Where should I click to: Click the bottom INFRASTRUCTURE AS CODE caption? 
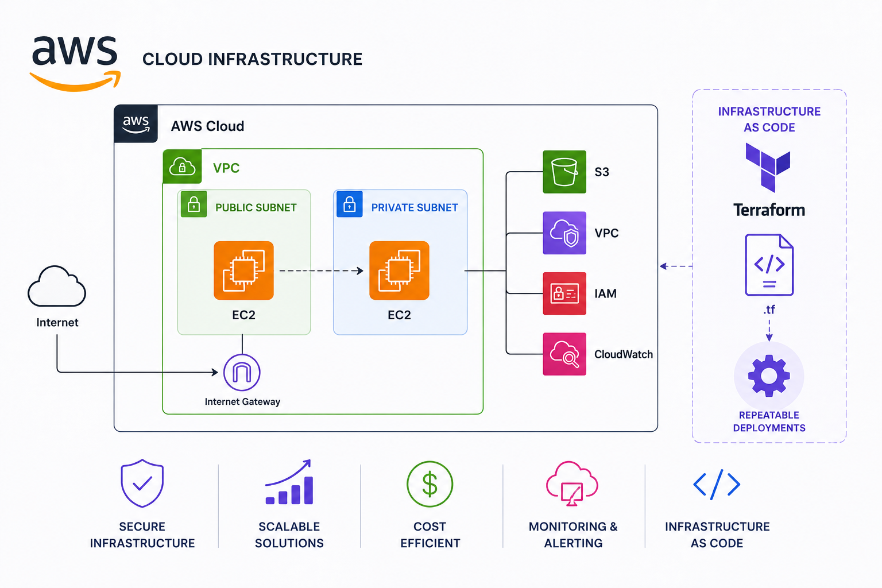tap(717, 535)
